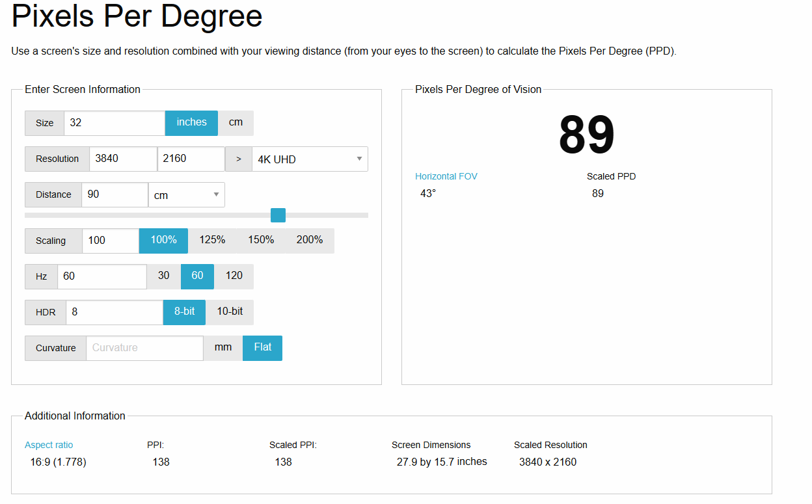Image resolution: width=812 pixels, height=504 pixels.
Task: Open the distance unit cm dropdown
Action: (187, 195)
